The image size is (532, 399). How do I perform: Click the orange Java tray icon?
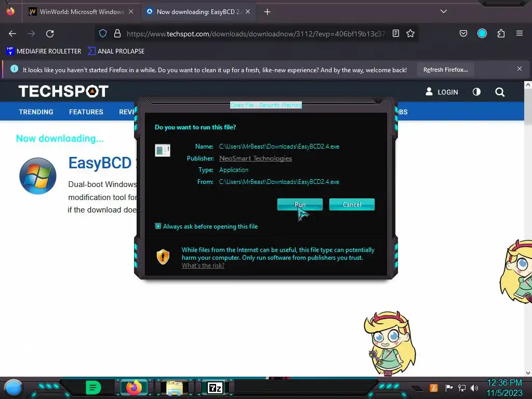tap(434, 388)
